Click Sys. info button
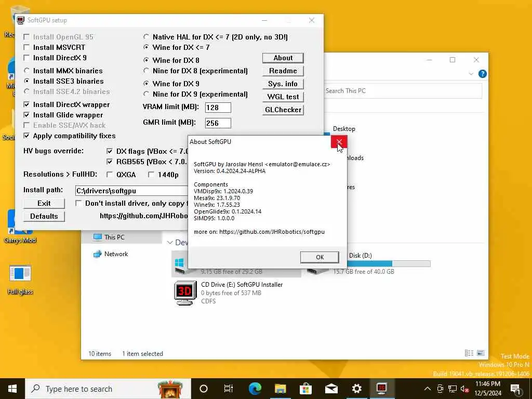Screen dimensions: 532x399 (x=283, y=84)
